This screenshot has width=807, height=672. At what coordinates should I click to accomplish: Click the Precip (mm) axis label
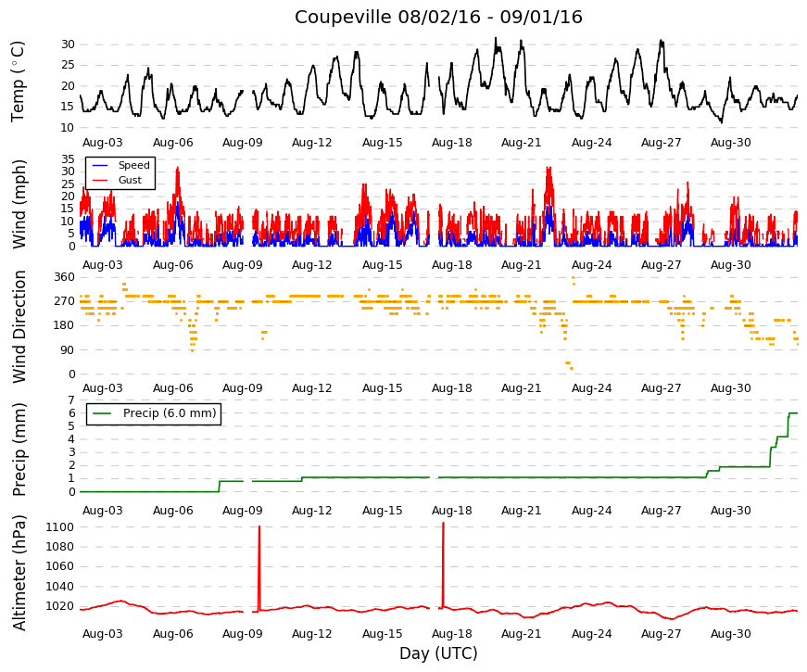tap(18, 450)
